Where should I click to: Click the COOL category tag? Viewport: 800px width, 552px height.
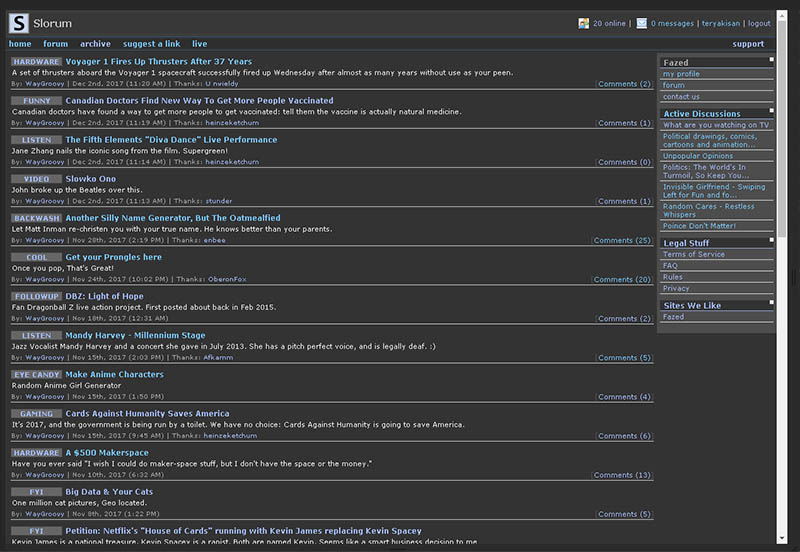click(x=36, y=258)
